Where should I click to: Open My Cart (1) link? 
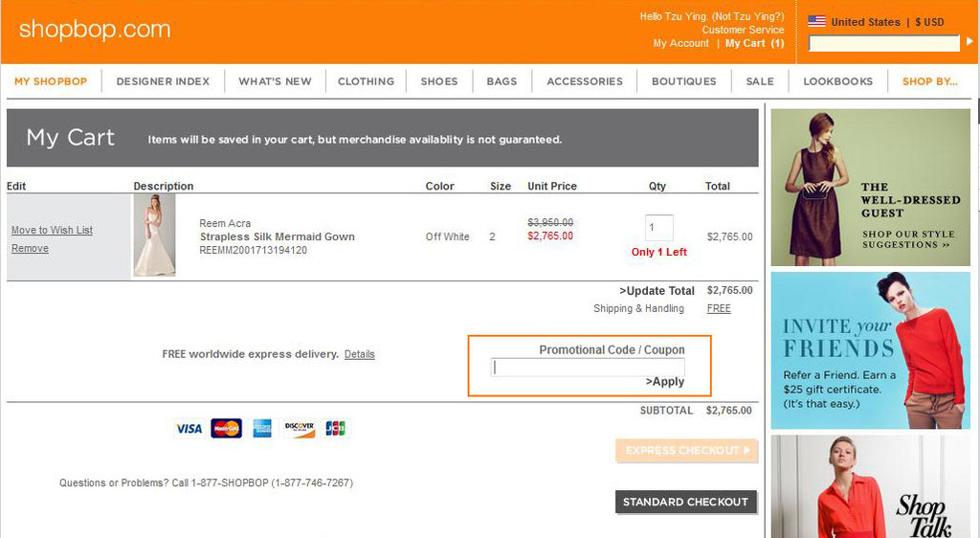click(x=754, y=43)
